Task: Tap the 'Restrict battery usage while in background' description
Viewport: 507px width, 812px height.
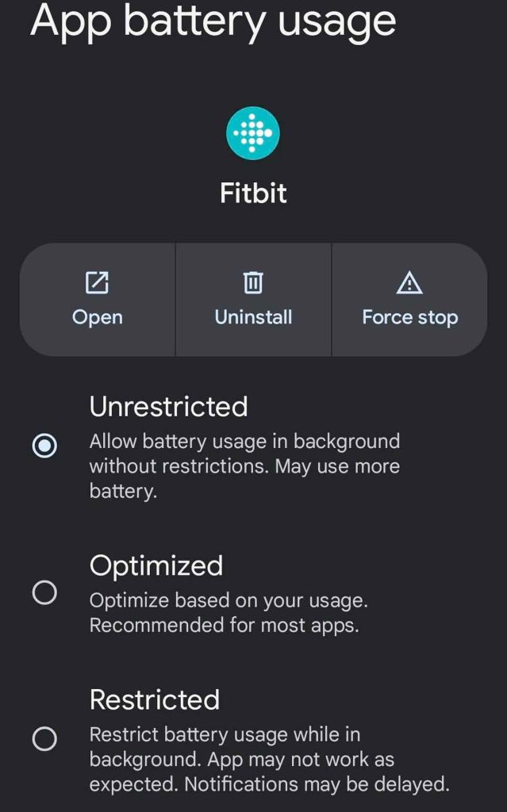Action: click(x=269, y=760)
